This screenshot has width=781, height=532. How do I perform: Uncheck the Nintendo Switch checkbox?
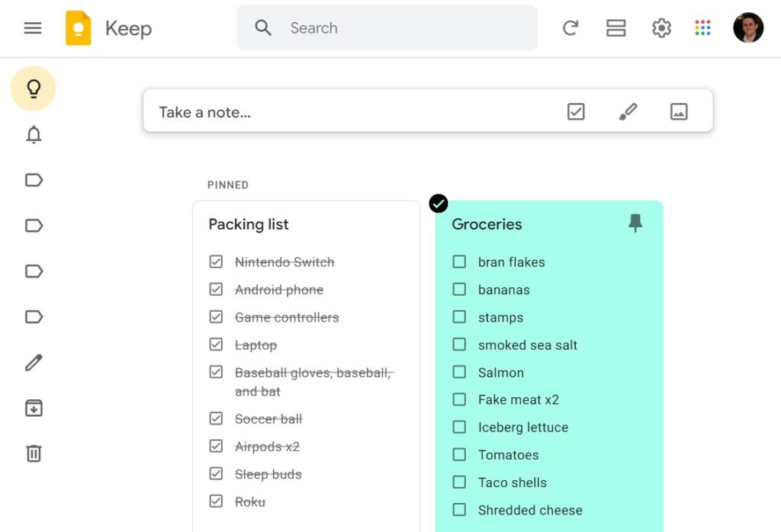[216, 261]
